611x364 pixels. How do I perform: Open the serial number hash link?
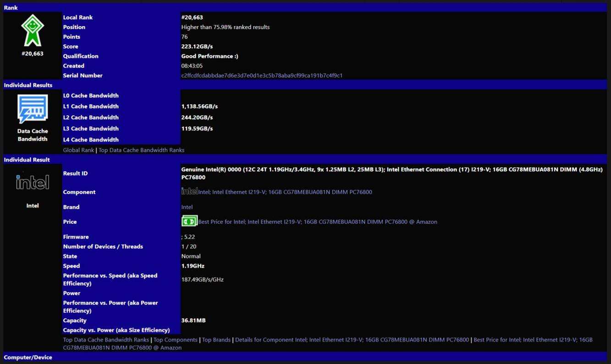pos(262,76)
